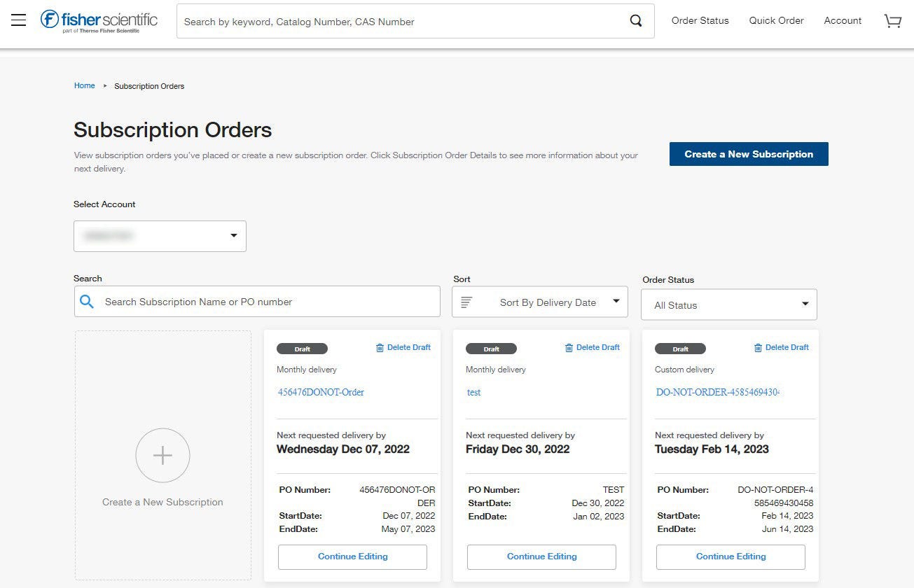Open the Account menu
The width and height of the screenshot is (914, 588).
tap(842, 21)
